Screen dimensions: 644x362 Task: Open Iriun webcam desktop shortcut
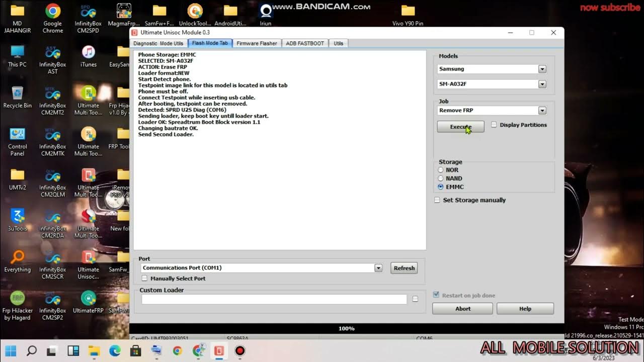(266, 15)
